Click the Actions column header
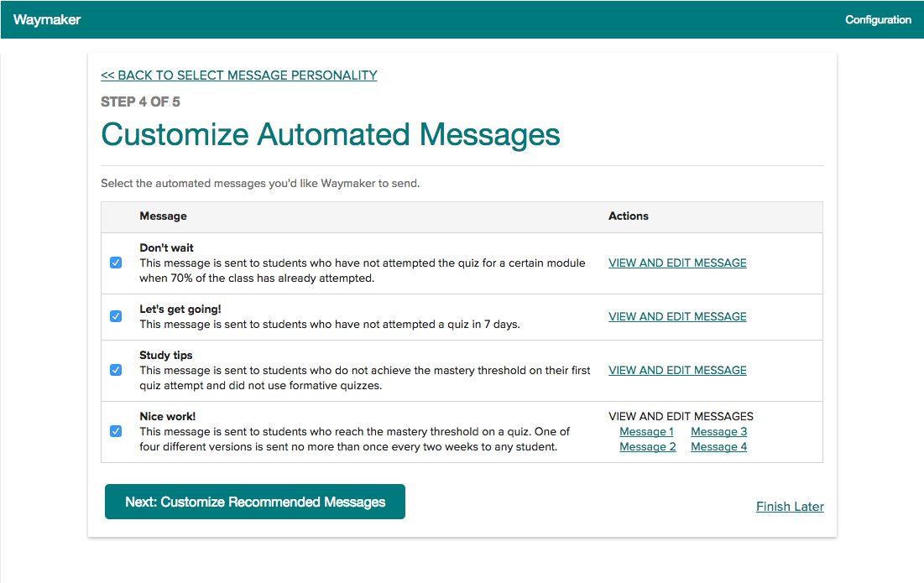 pos(629,216)
